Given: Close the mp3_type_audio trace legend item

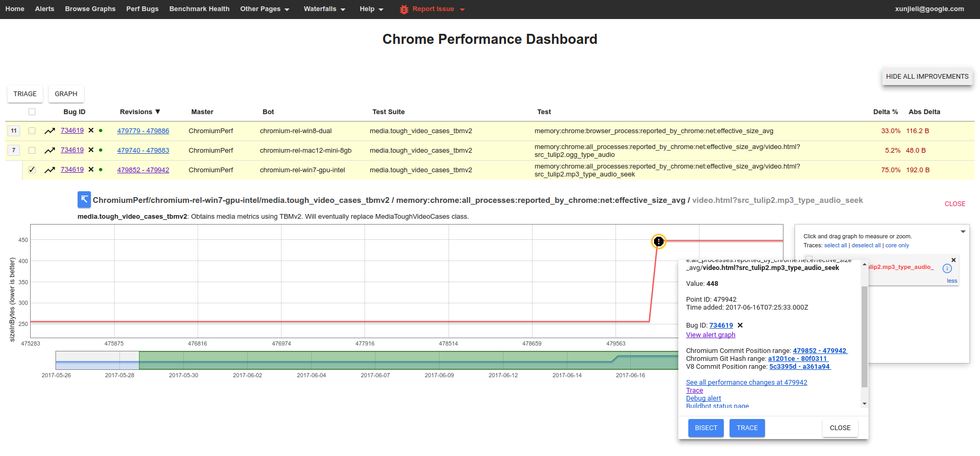Looking at the screenshot, I should 954,260.
